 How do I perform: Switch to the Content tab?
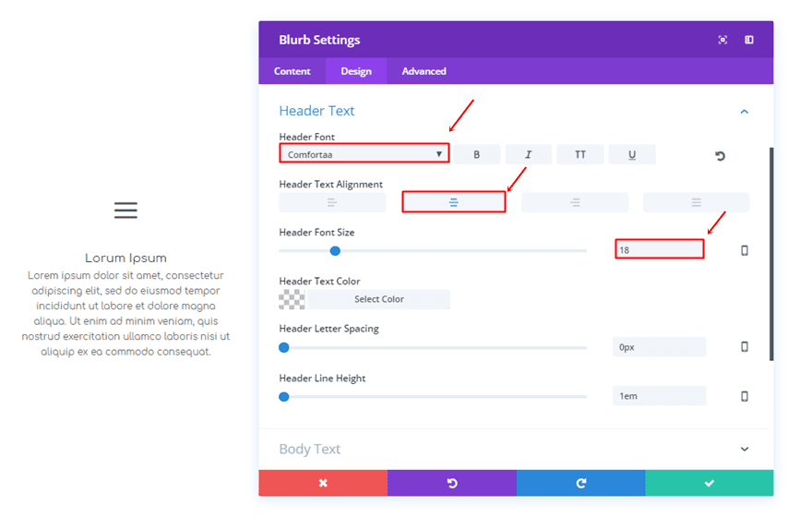(292, 71)
